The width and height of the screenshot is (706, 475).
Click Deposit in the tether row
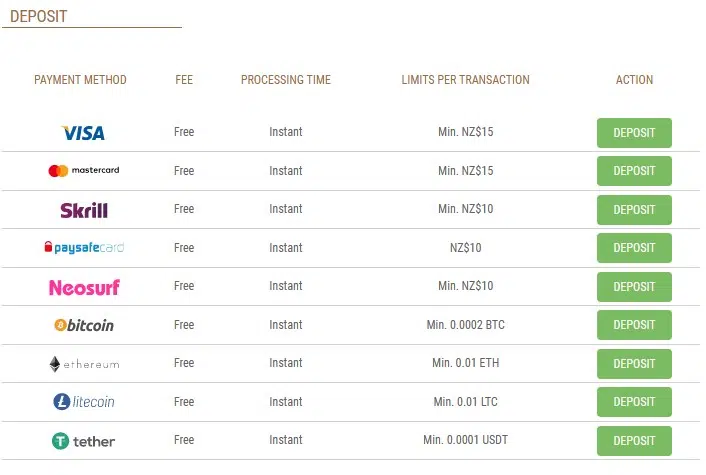click(634, 441)
